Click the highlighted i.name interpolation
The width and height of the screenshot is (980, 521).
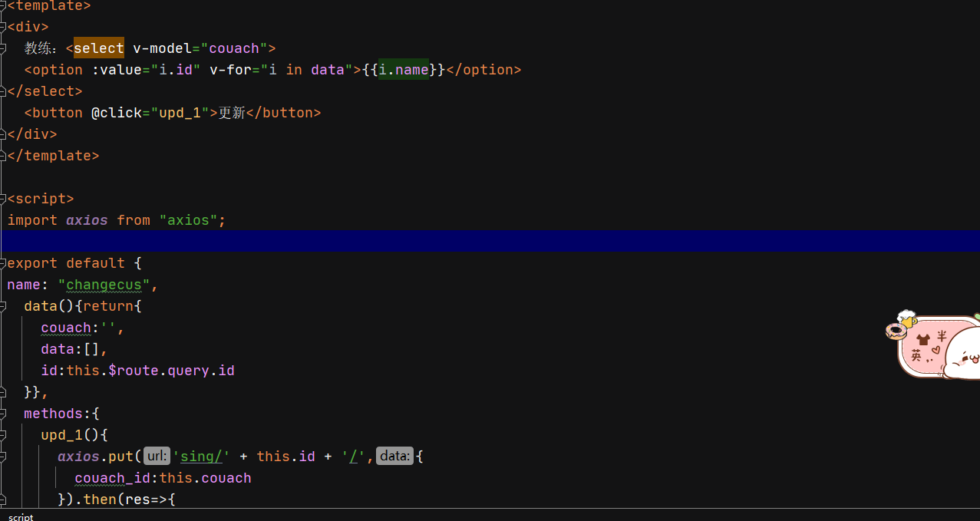(x=404, y=70)
